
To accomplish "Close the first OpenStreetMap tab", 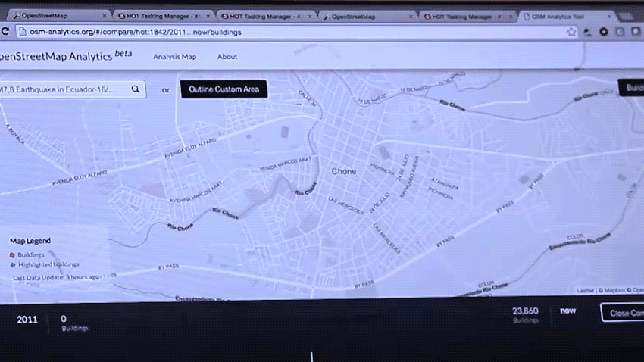I will [x=104, y=16].
